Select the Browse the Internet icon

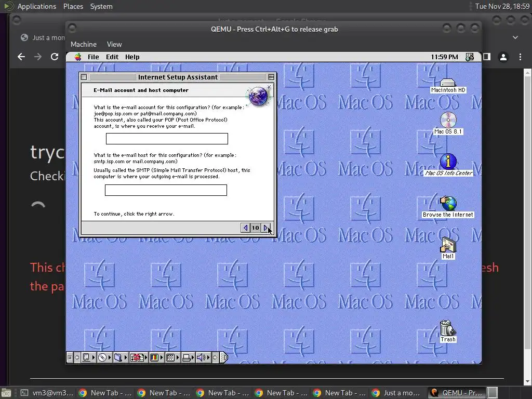(448, 207)
